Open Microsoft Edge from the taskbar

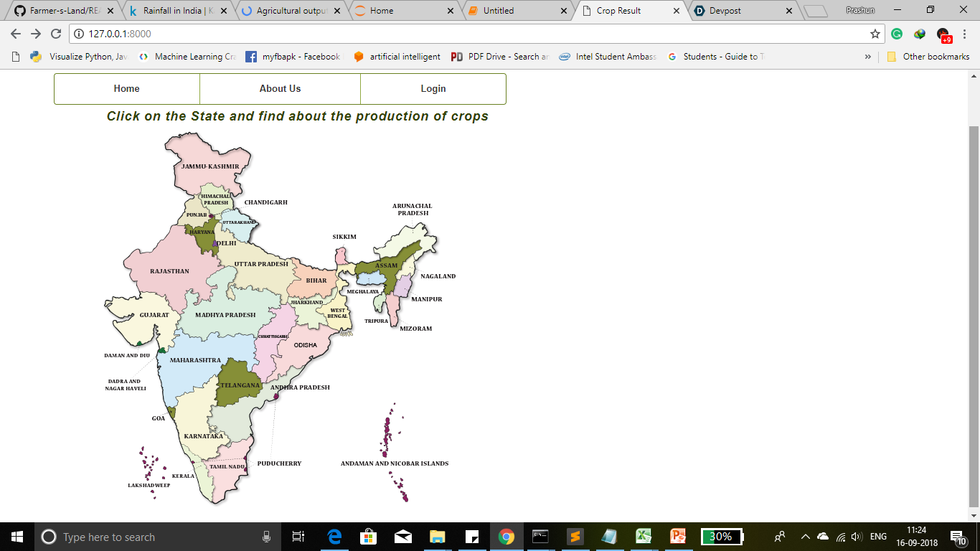[333, 536]
